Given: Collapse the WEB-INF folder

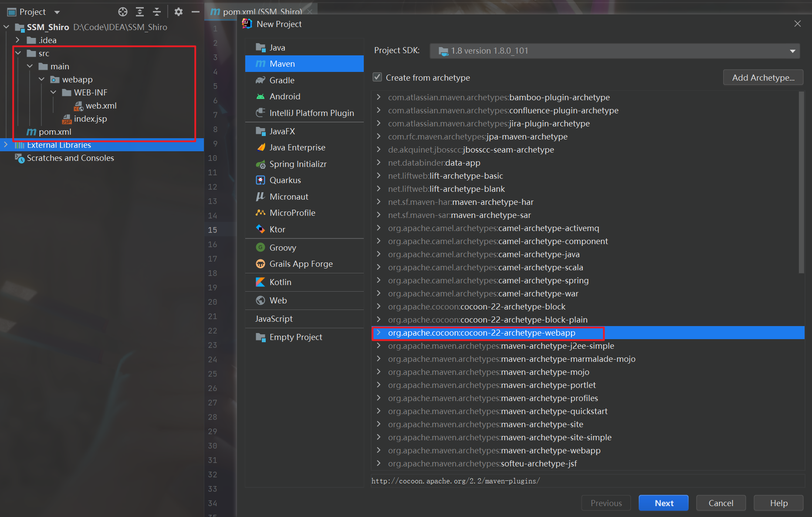Looking at the screenshot, I should (x=53, y=92).
